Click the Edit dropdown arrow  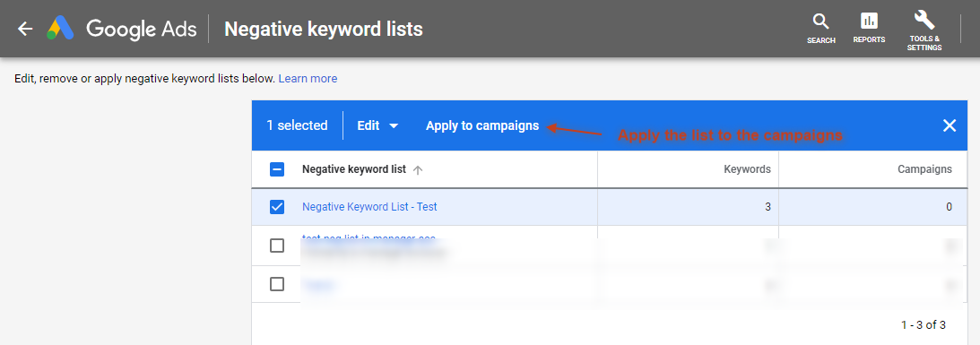point(394,126)
